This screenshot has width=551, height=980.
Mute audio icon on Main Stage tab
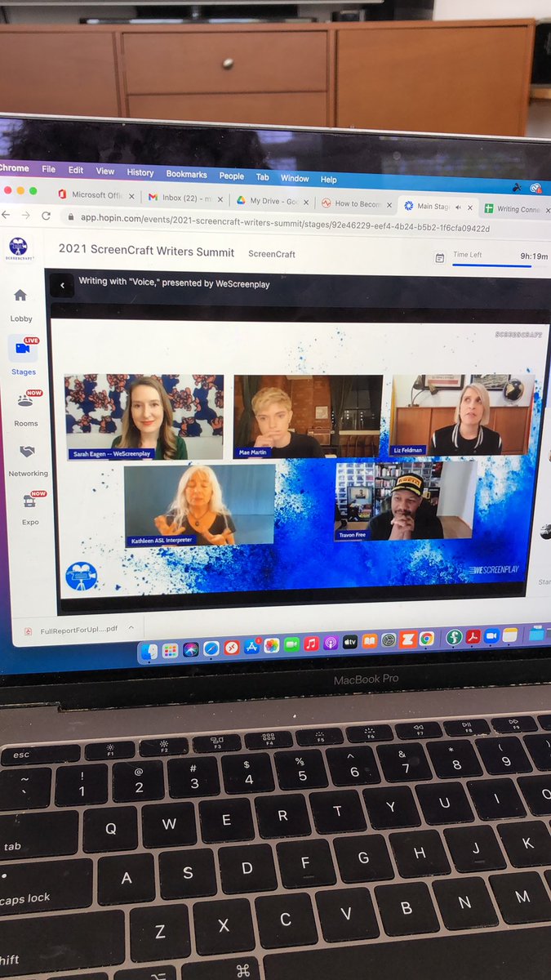tap(458, 207)
